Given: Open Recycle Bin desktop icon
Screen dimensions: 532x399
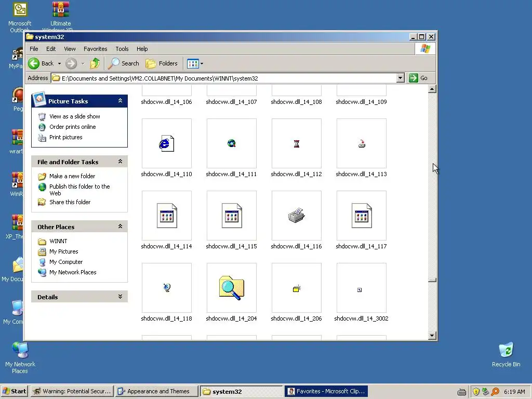Looking at the screenshot, I should pyautogui.click(x=506, y=354).
